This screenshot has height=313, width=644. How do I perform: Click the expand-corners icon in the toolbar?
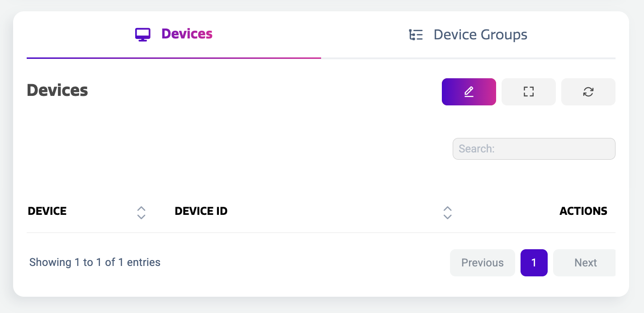pos(528,92)
